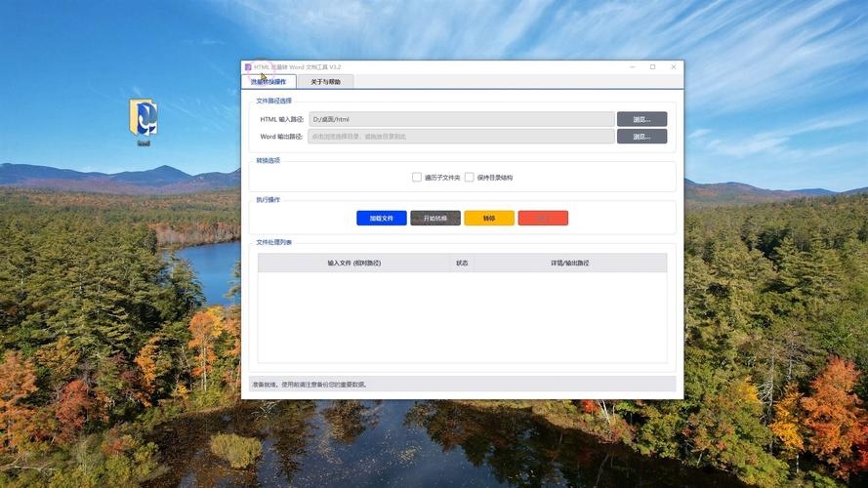Click the blue 加载文件 button
This screenshot has width=868, height=488.
[x=382, y=218]
